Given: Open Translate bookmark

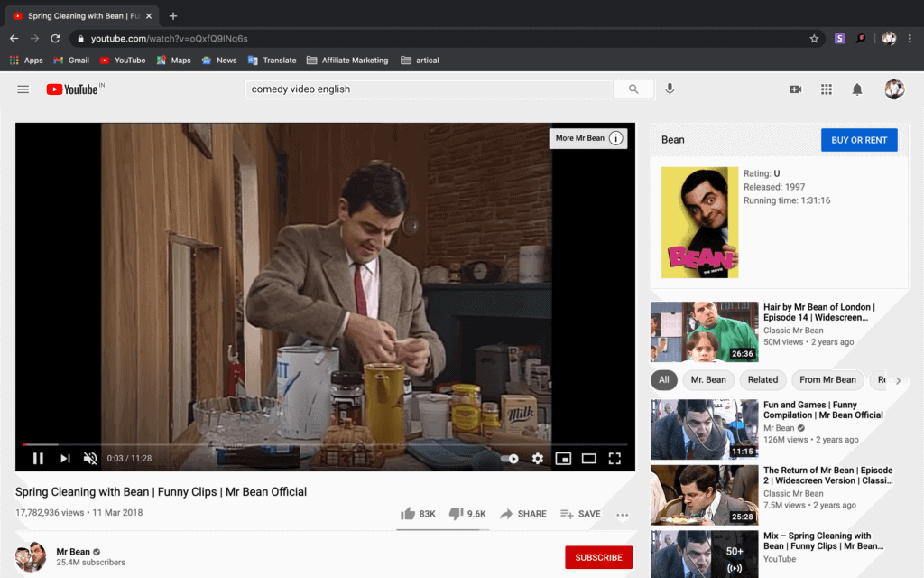Looking at the screenshot, I should pos(273,61).
